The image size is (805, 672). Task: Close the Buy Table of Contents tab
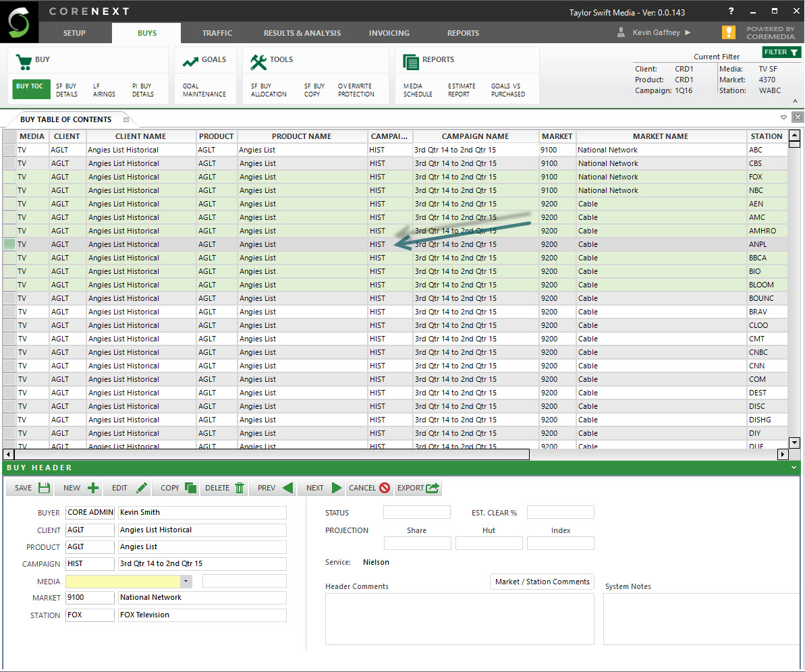[126, 119]
